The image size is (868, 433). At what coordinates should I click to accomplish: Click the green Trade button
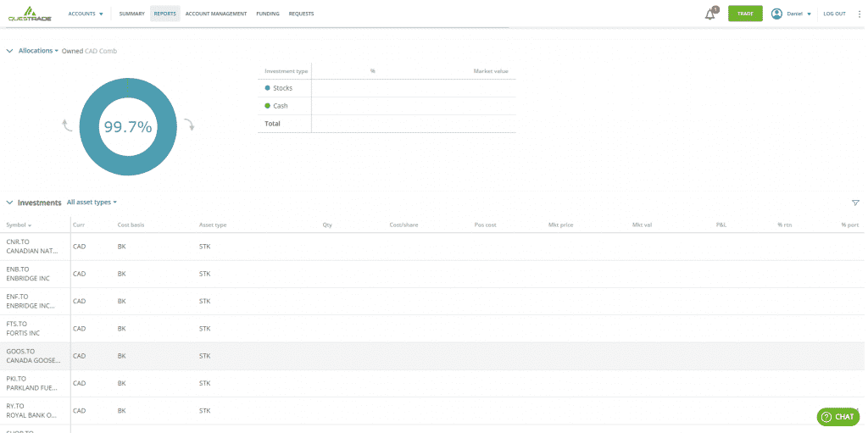[745, 14]
